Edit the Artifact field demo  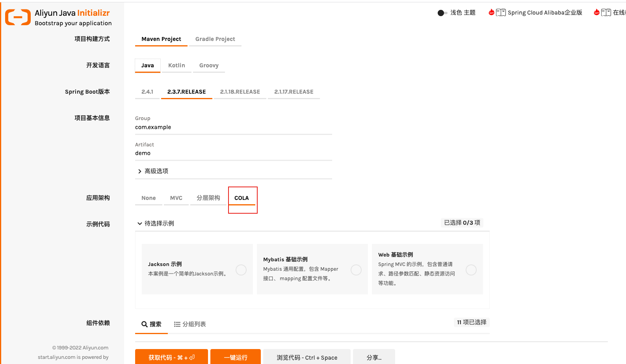(234, 153)
